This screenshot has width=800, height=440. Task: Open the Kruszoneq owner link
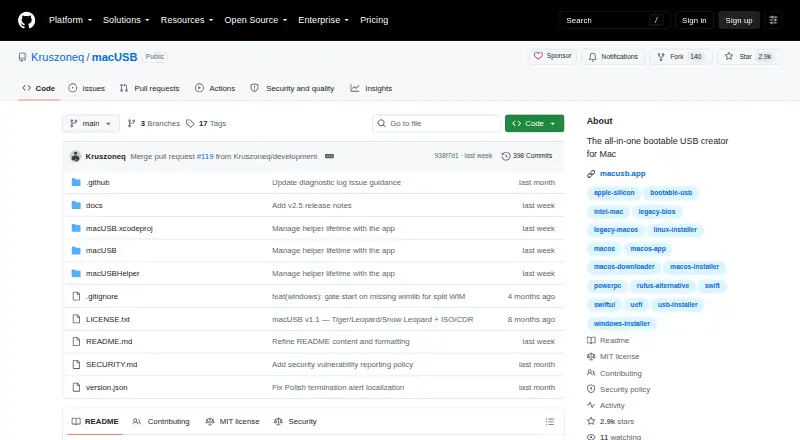tap(58, 57)
